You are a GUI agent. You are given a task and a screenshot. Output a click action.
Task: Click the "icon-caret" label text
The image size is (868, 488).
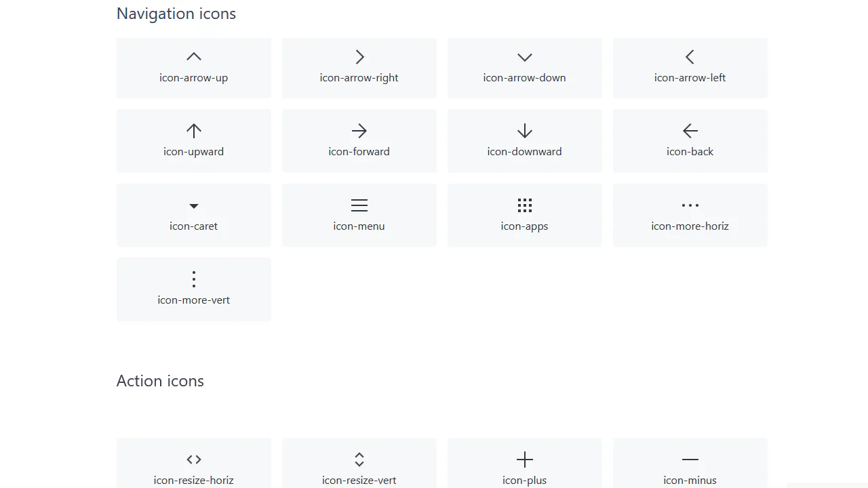coord(194,226)
